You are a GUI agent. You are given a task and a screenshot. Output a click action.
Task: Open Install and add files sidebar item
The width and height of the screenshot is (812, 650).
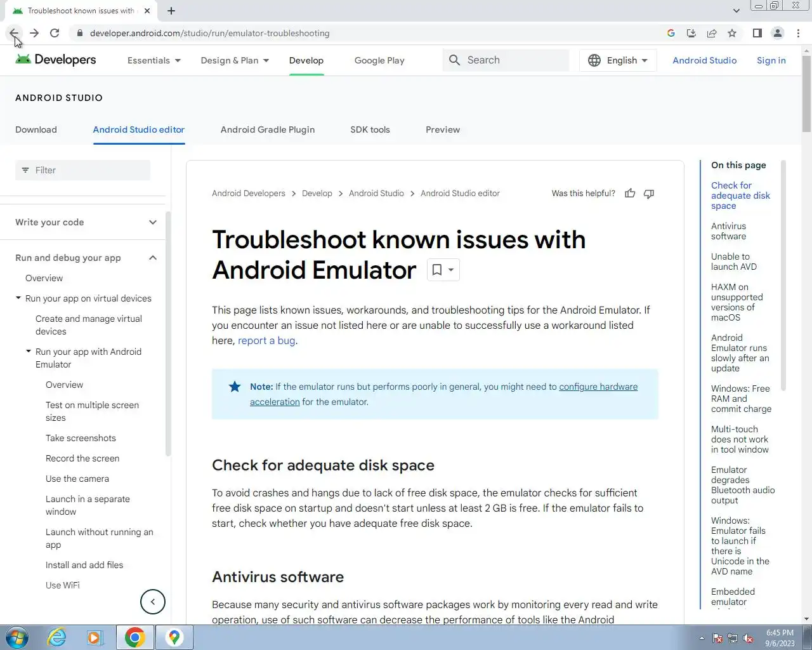[x=84, y=565]
